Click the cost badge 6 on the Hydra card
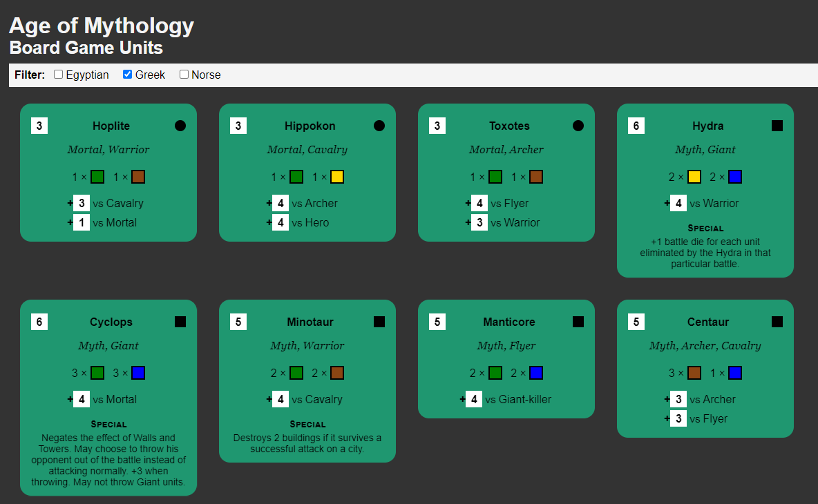Image resolution: width=818 pixels, height=504 pixels. point(636,126)
